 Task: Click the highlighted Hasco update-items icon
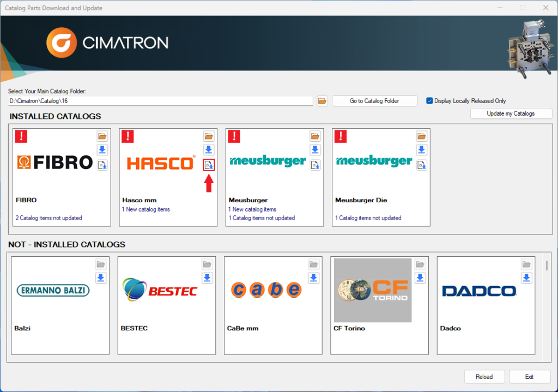(x=209, y=165)
